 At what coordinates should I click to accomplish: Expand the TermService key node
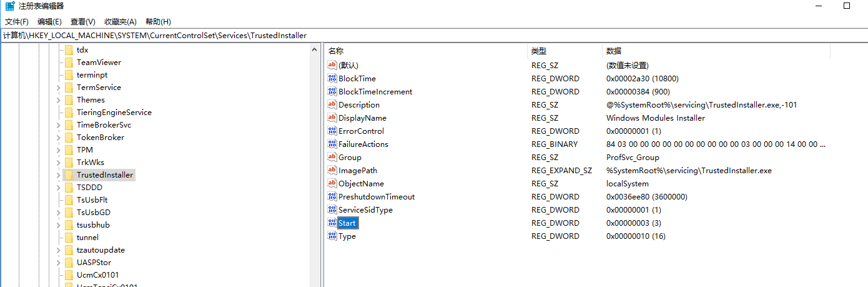click(58, 88)
